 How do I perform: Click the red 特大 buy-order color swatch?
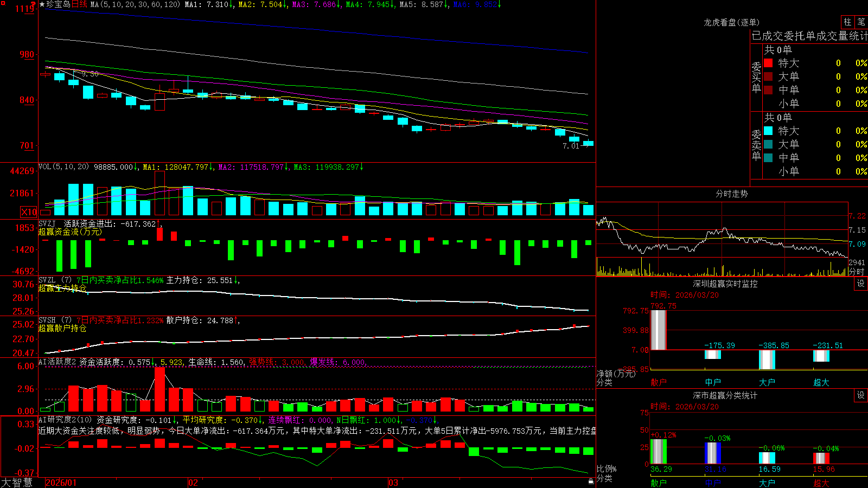pyautogui.click(x=768, y=63)
